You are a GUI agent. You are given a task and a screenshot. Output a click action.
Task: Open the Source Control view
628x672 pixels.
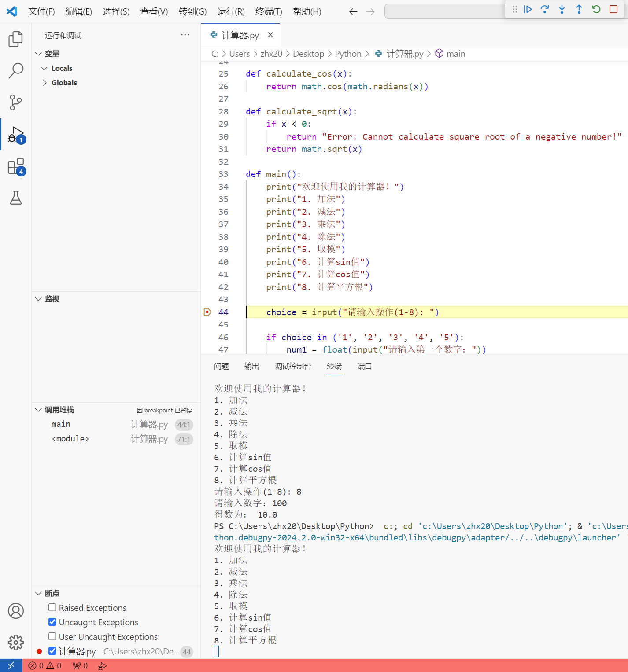pos(15,103)
